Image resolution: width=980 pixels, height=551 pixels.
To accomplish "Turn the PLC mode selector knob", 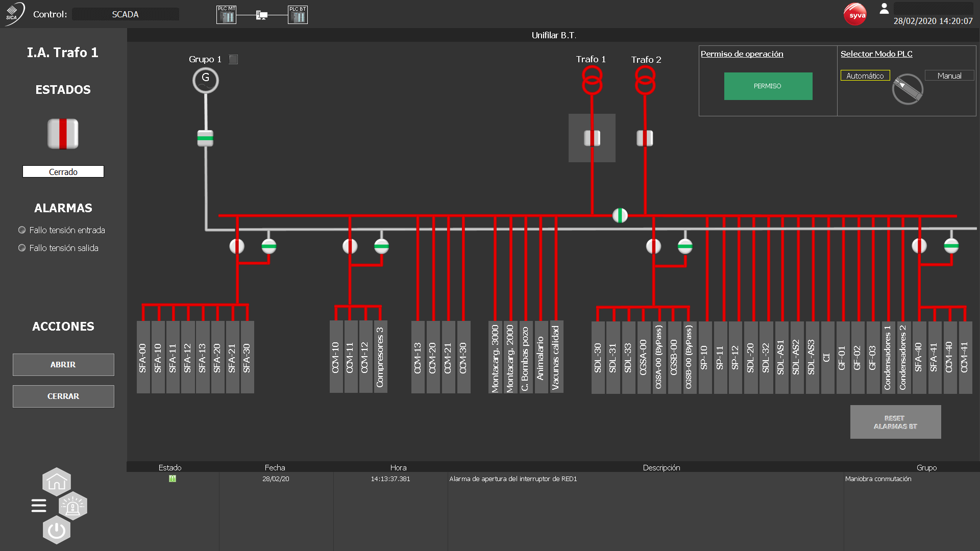I will pos(908,89).
